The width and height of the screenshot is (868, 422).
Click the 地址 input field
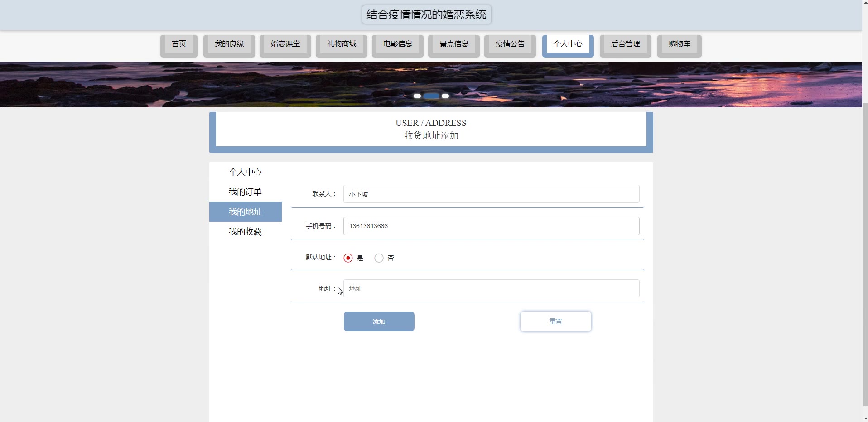coord(491,288)
